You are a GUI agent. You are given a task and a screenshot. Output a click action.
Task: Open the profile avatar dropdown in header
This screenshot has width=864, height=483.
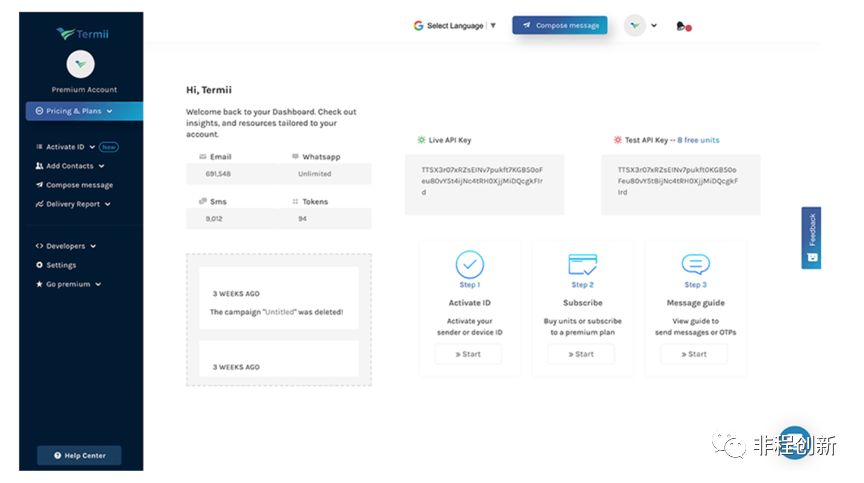tap(640, 26)
